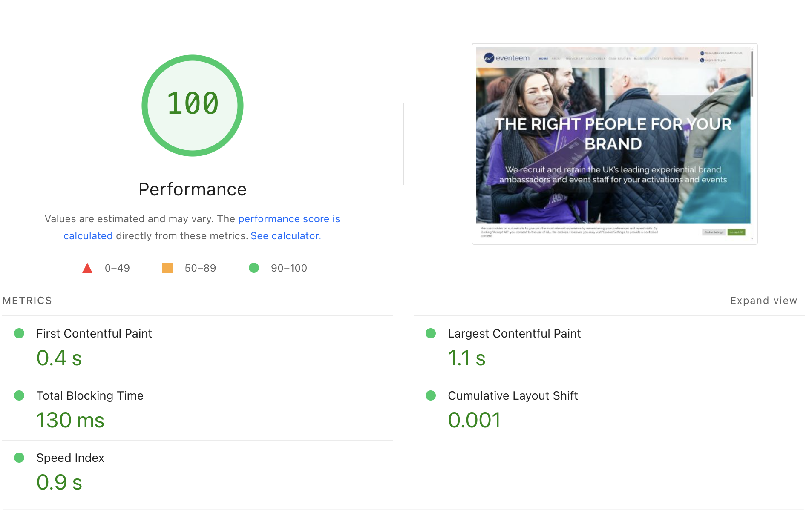
Task: Click green status dot beside Total Blocking Time
Action: pos(19,395)
